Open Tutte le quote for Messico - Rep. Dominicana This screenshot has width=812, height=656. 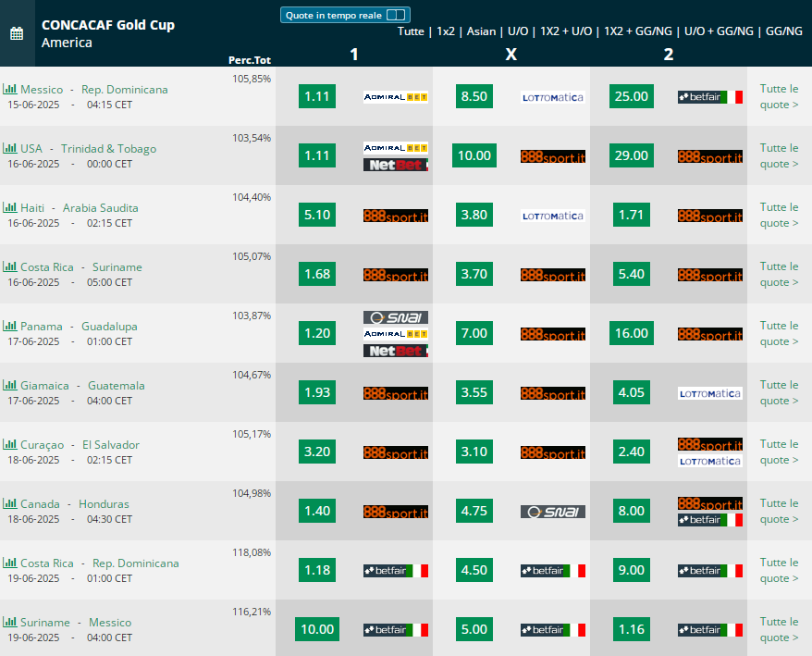[779, 96]
